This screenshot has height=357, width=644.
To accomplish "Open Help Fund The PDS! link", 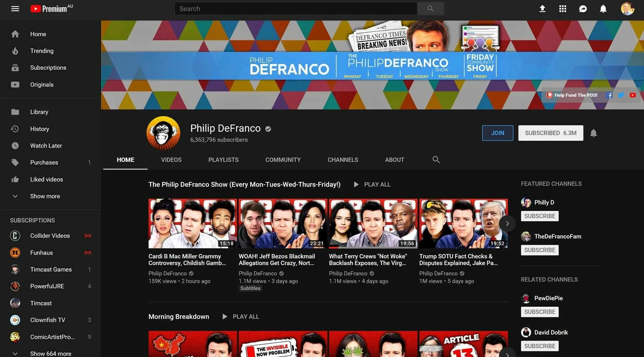I will coord(572,95).
